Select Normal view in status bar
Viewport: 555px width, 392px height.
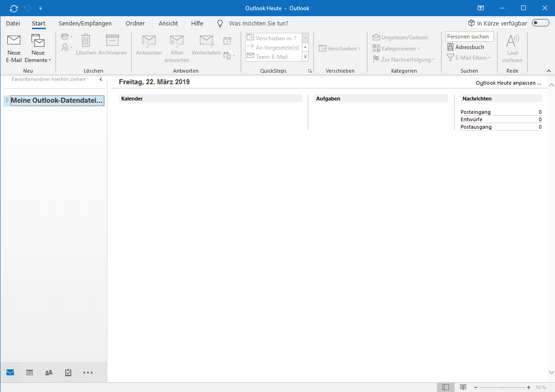coord(446,387)
